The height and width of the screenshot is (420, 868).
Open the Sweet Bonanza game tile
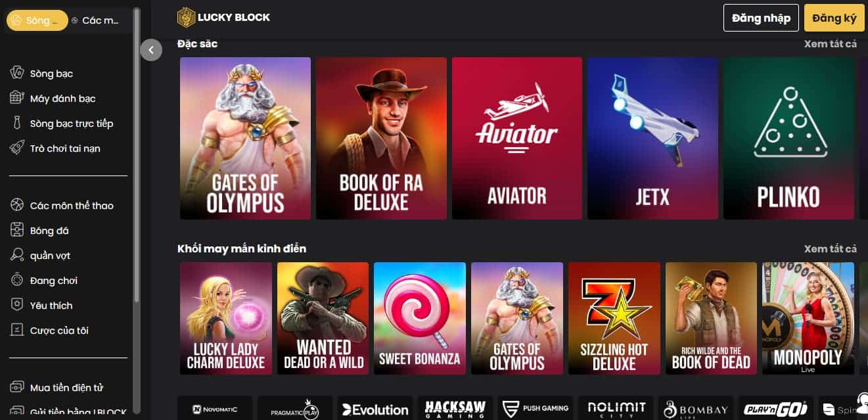coord(420,319)
